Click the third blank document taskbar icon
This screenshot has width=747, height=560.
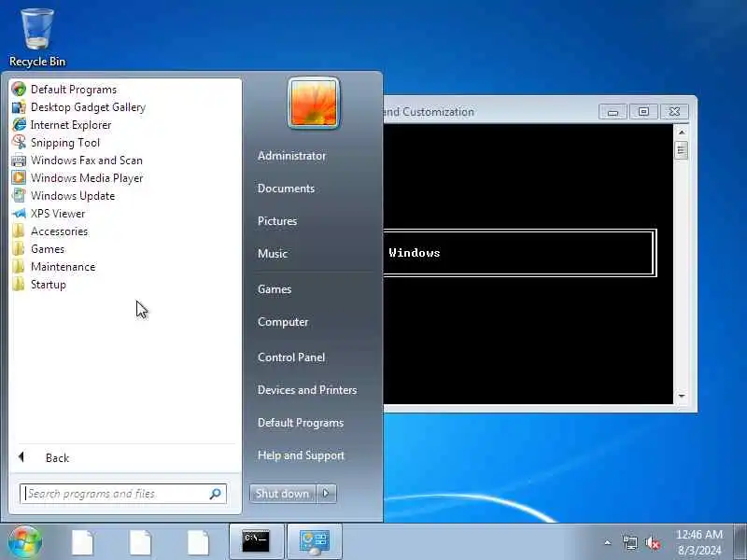198,542
